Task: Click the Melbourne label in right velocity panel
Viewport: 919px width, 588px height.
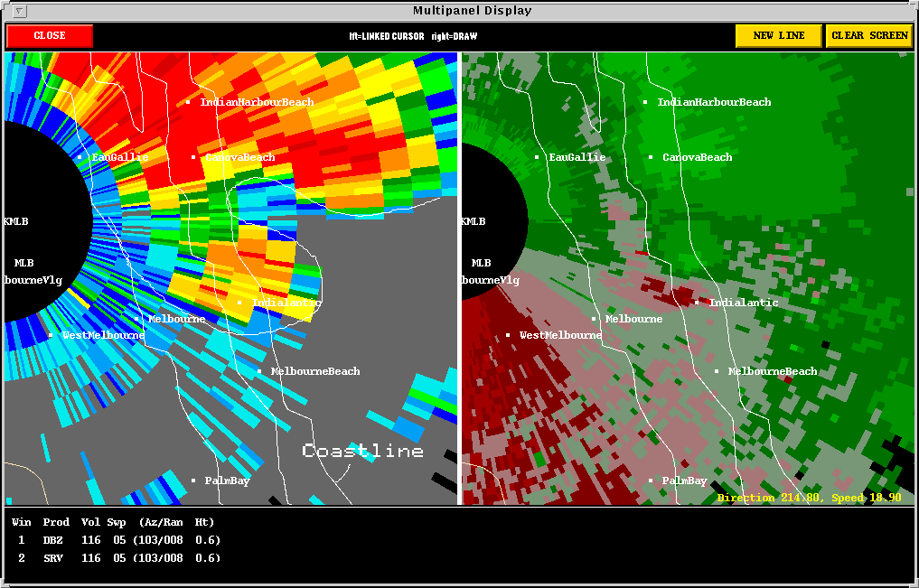Action: (x=633, y=319)
